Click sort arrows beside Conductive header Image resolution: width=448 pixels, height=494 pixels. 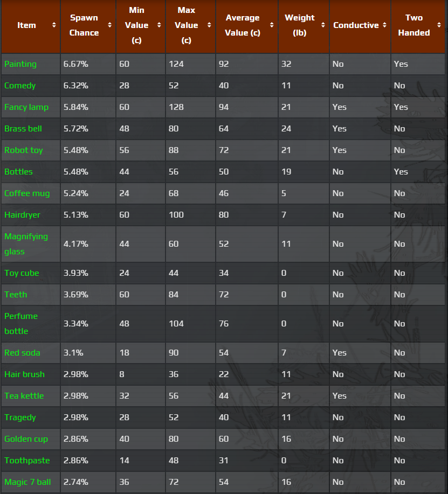click(384, 25)
